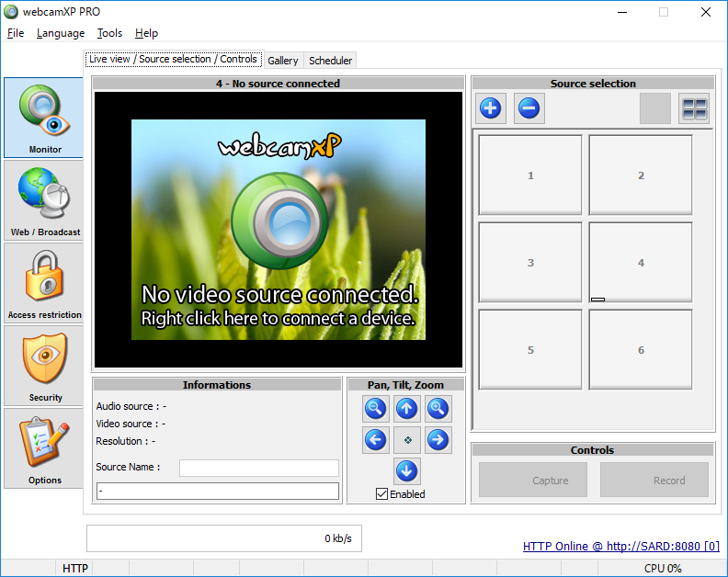728x577 pixels.
Task: Switch to the multi-view grid layout
Action: click(694, 108)
